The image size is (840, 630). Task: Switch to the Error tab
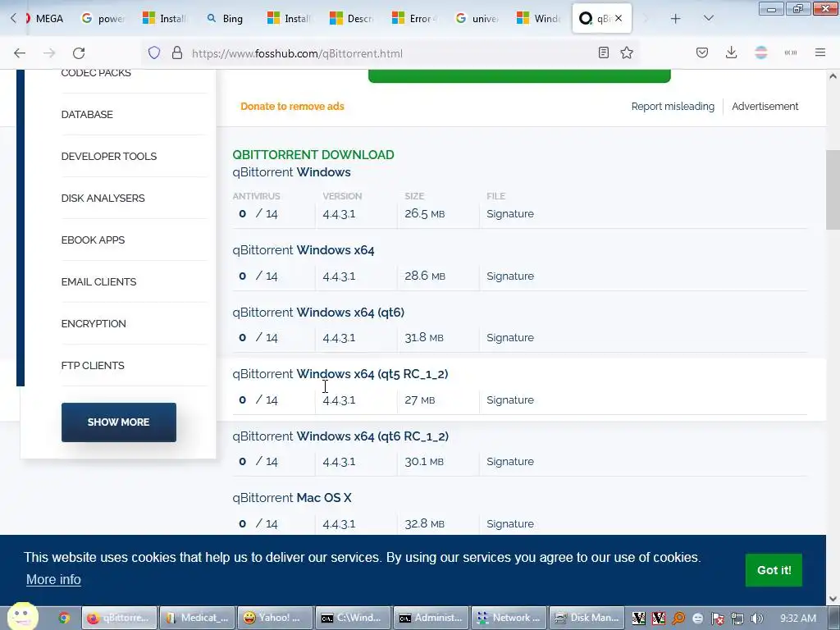click(x=414, y=19)
